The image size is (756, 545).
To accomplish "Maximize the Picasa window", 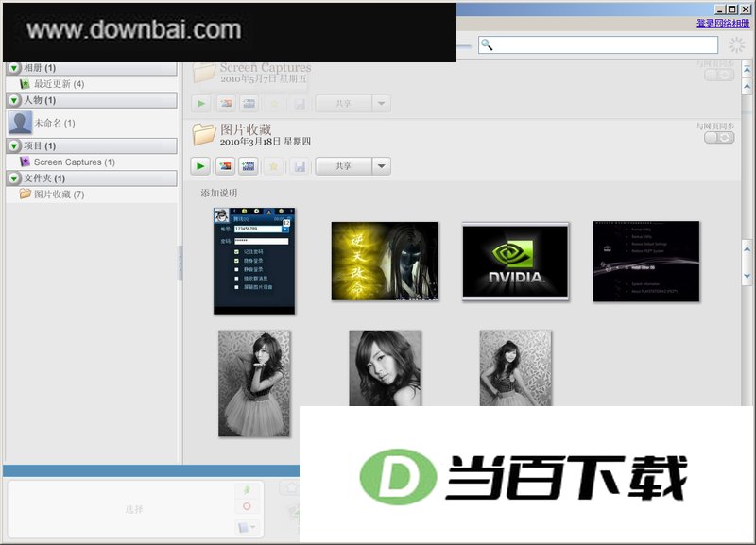I will point(732,9).
